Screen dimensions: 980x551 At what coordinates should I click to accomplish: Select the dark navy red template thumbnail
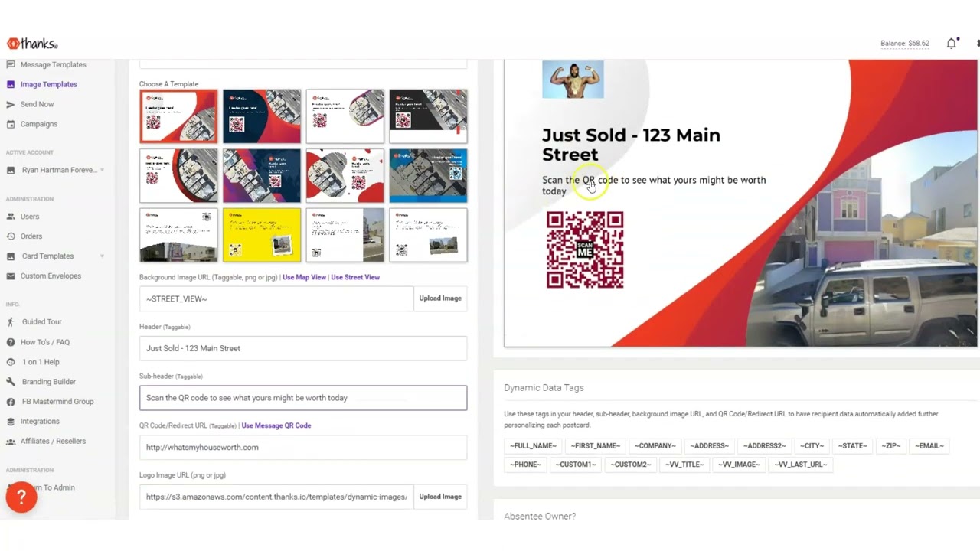(x=262, y=116)
